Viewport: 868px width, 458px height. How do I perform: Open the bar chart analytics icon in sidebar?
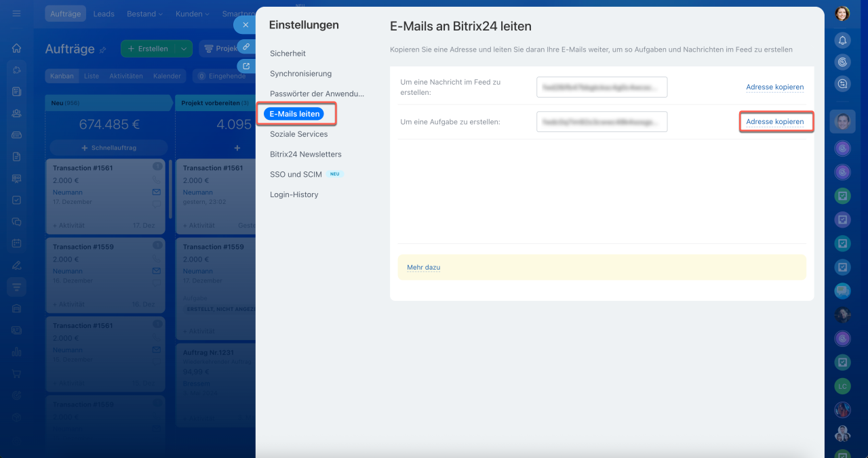click(x=17, y=352)
